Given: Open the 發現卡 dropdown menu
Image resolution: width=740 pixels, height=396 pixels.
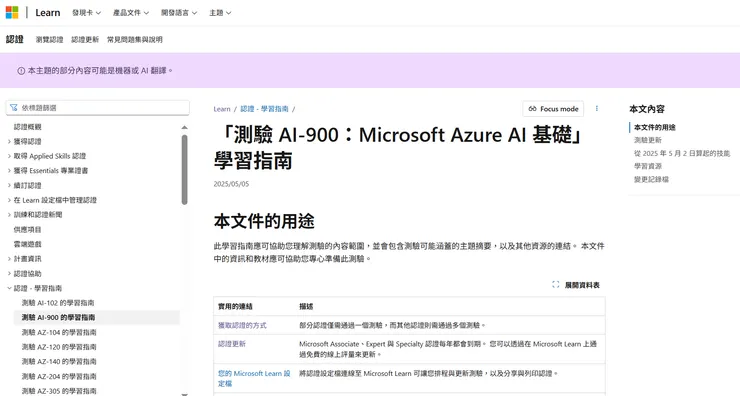Looking at the screenshot, I should pos(86,13).
